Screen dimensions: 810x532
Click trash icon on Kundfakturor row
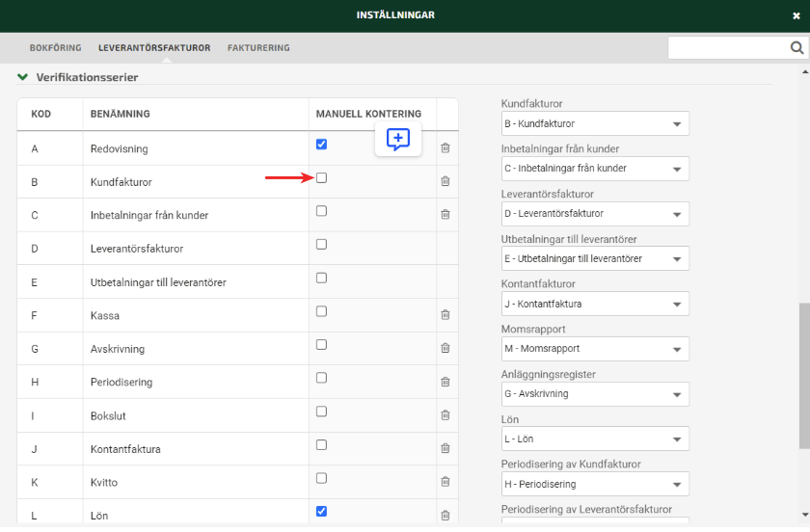pyautogui.click(x=445, y=181)
